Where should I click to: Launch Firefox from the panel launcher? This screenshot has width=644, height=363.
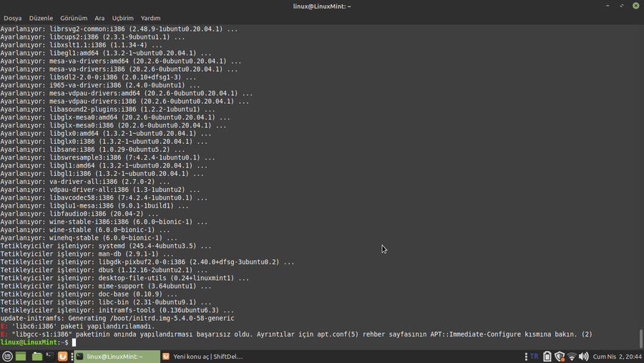(62, 357)
